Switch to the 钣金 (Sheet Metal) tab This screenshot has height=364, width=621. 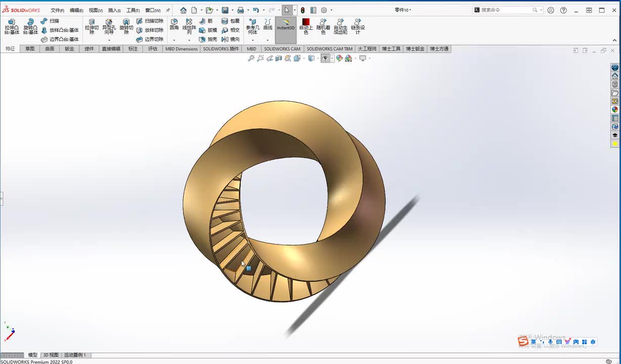(69, 49)
